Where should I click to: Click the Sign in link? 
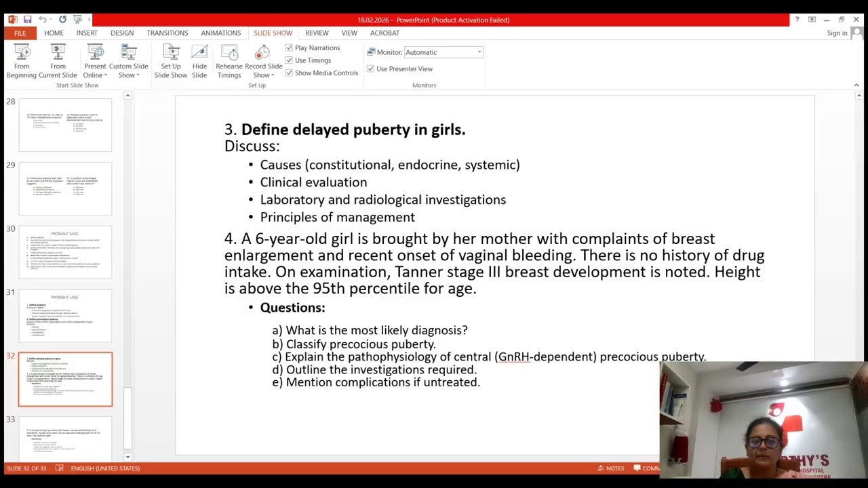837,33
